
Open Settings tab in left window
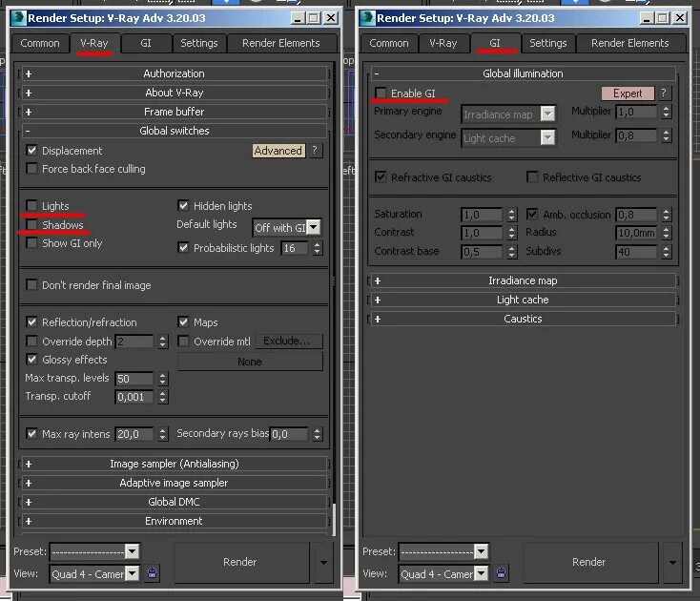[199, 43]
